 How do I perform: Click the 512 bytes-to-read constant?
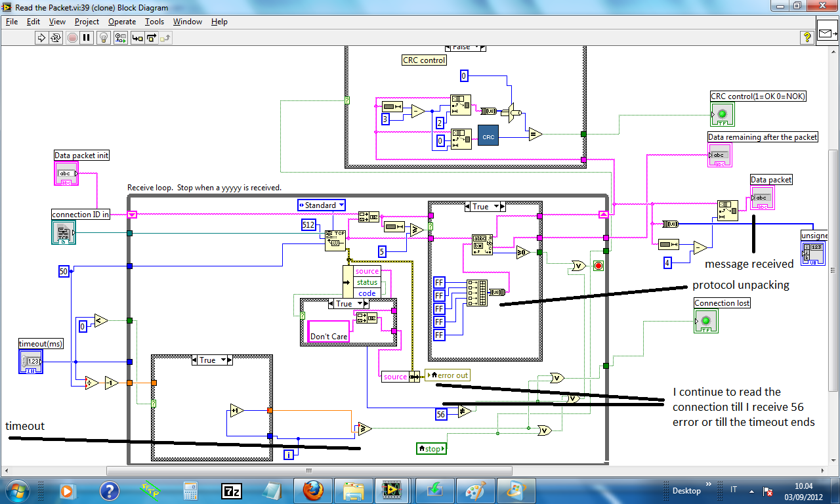pyautogui.click(x=308, y=225)
